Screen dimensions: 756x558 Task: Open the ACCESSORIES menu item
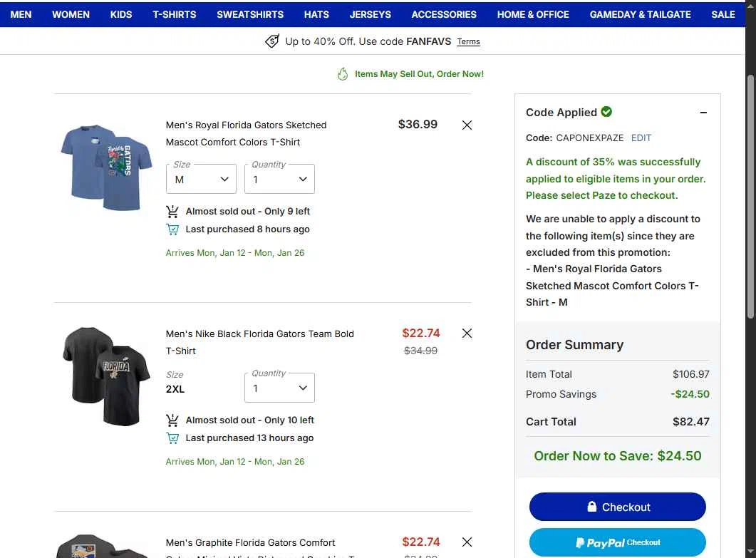click(x=444, y=14)
